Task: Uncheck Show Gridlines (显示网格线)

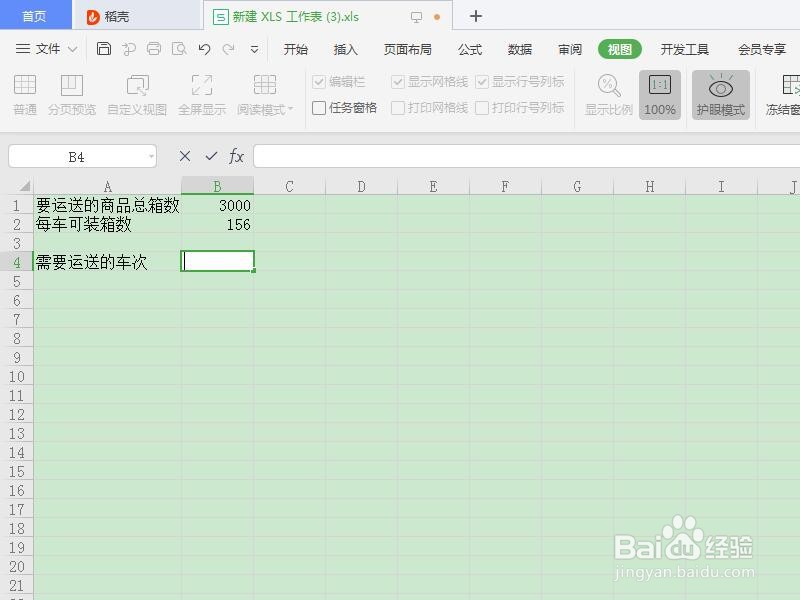Action: tap(399, 82)
